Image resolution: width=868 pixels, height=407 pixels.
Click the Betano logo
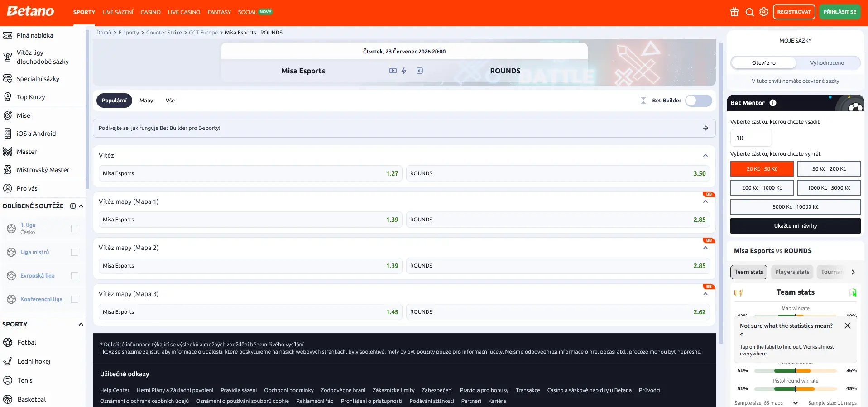click(x=30, y=11)
